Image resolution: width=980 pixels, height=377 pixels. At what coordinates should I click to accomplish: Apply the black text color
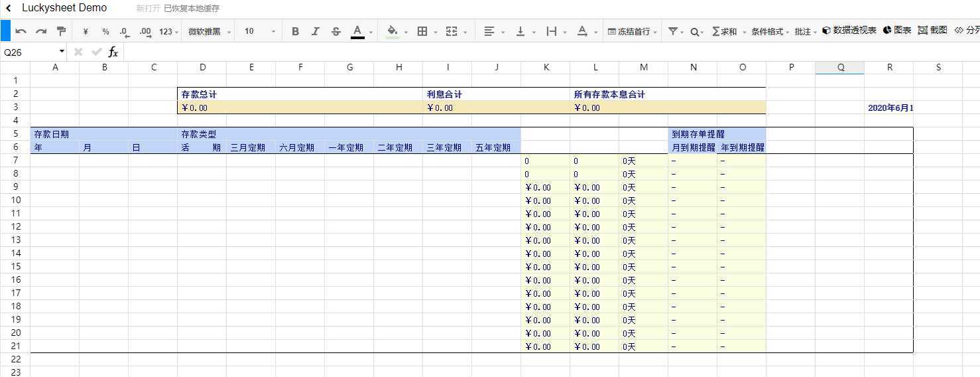tap(357, 31)
